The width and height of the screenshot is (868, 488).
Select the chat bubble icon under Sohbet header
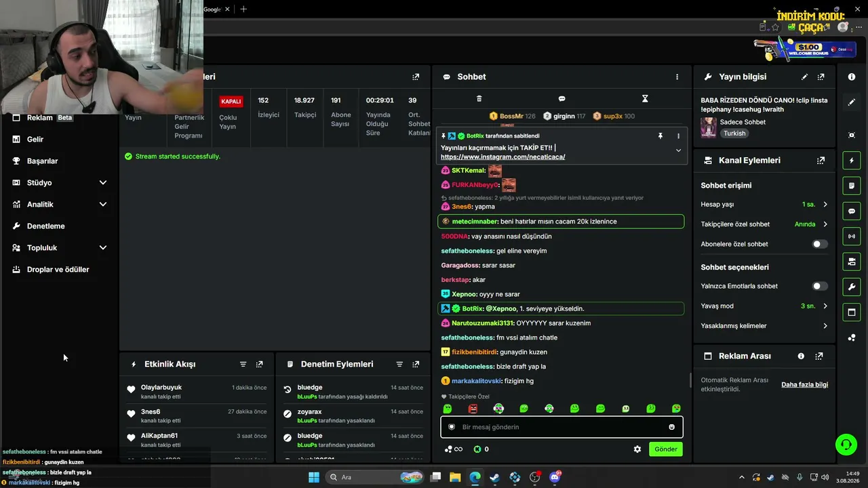(561, 99)
